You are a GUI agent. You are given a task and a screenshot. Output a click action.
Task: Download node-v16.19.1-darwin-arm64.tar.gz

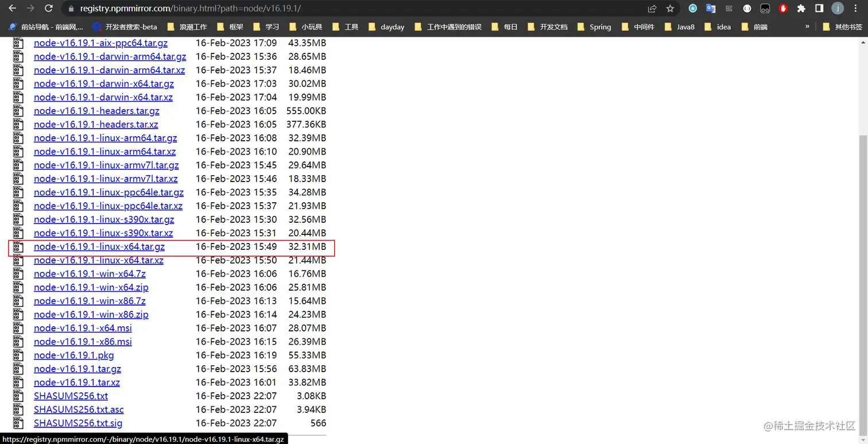coord(110,56)
